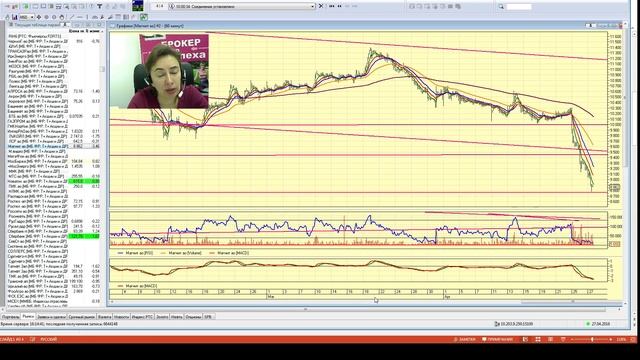The height and width of the screenshot is (360, 640).
Task: Click the Магнит ао [Volume] legend label
Action: coord(185,253)
